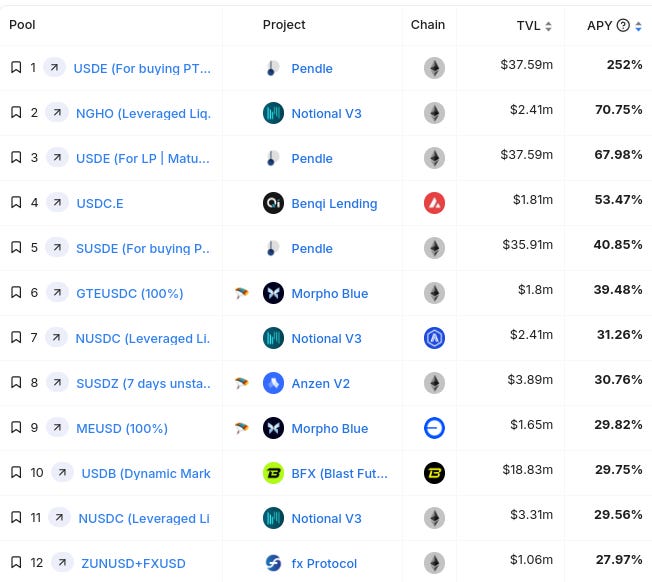Image resolution: width=652 pixels, height=582 pixels.
Task: Open the Benqi Lending project link
Action: 334,204
